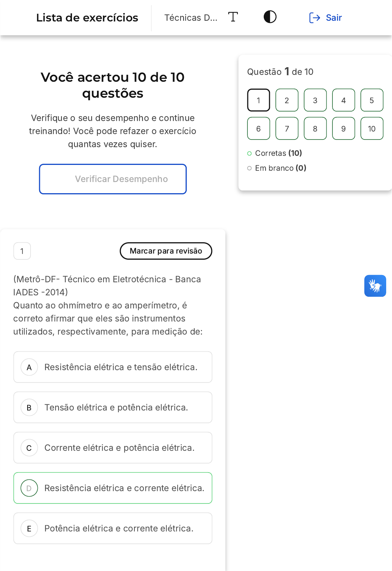
Task: Click the font size T icon
Action: (x=233, y=17)
